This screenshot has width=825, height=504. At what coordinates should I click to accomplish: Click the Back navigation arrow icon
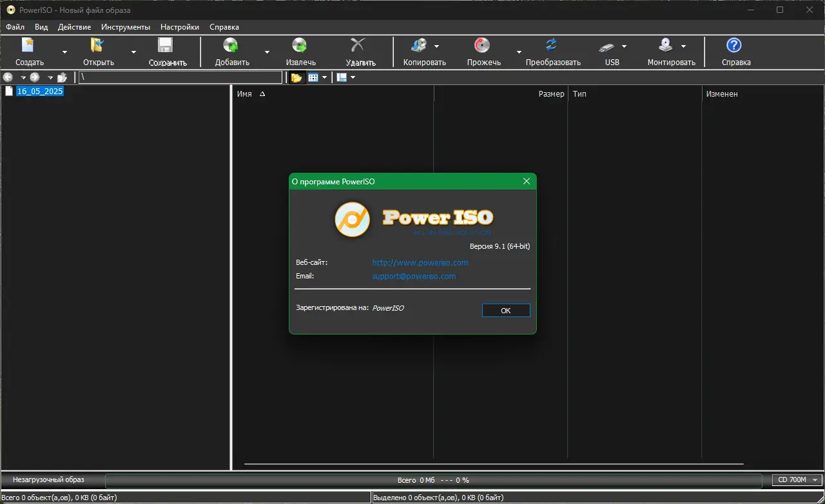(8, 77)
